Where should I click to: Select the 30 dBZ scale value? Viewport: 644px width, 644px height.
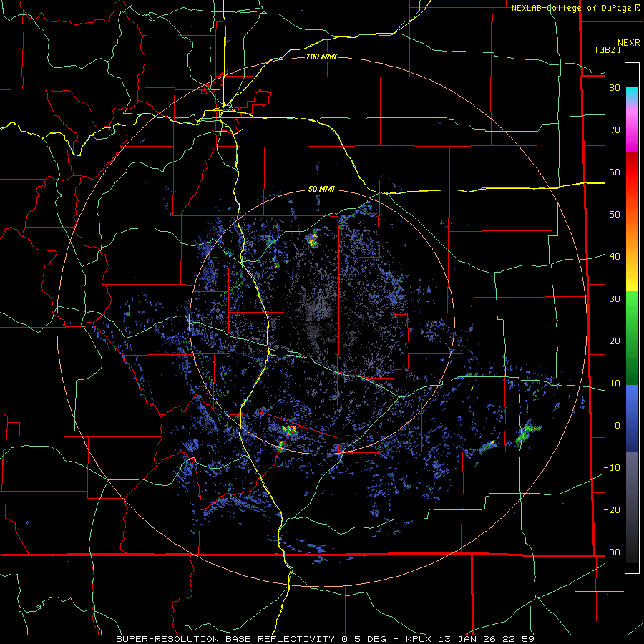coord(615,298)
